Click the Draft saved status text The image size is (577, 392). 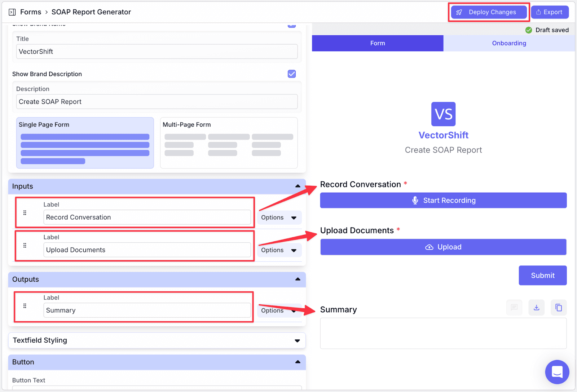(552, 30)
